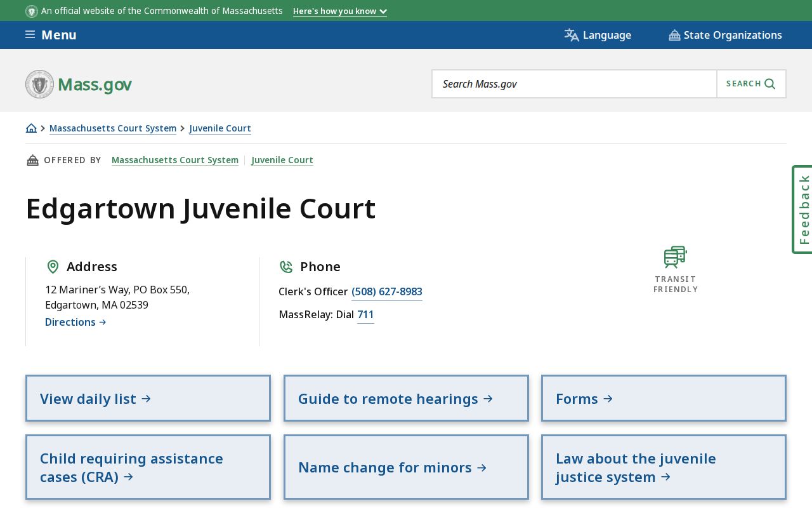This screenshot has height=508, width=812.
Task: Open Massachusetts Court System under Offered By
Action: [x=175, y=160]
